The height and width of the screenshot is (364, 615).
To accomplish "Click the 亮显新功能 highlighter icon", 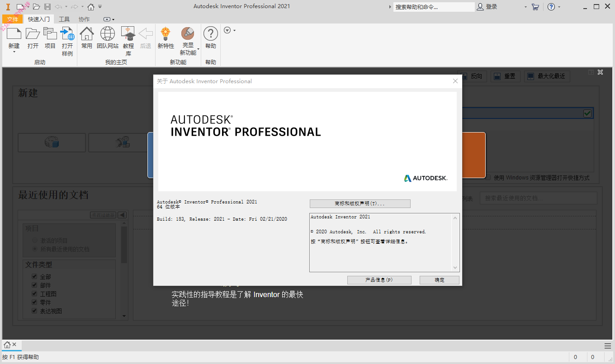I will (188, 34).
